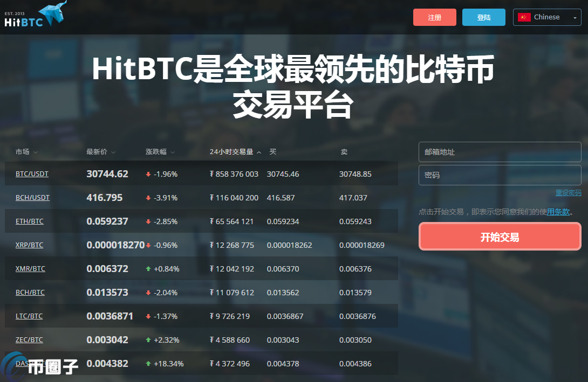Sort by 24小时交易量 volume column
Image resolution: width=588 pixels, height=382 pixels.
pyautogui.click(x=235, y=152)
